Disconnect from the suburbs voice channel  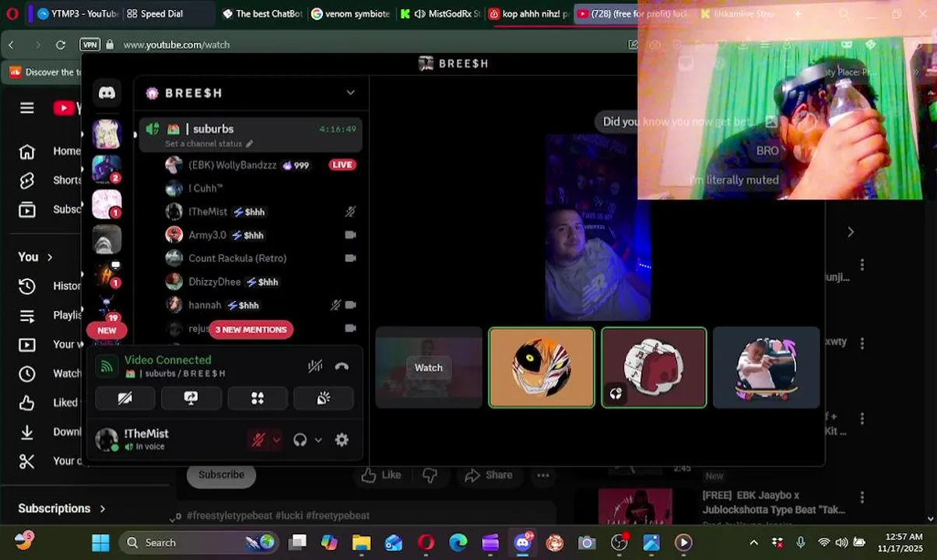tap(342, 366)
